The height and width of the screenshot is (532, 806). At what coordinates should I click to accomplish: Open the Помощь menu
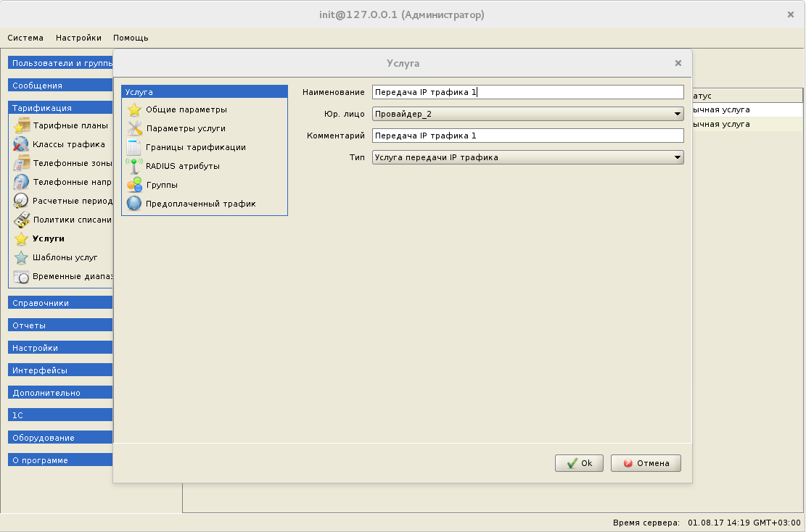pyautogui.click(x=131, y=38)
